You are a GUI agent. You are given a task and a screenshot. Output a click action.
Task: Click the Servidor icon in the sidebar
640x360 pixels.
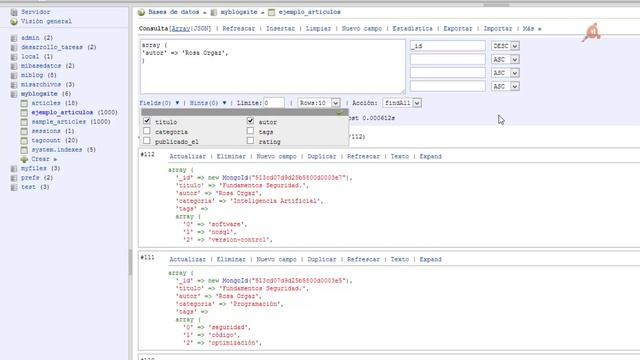(14, 12)
